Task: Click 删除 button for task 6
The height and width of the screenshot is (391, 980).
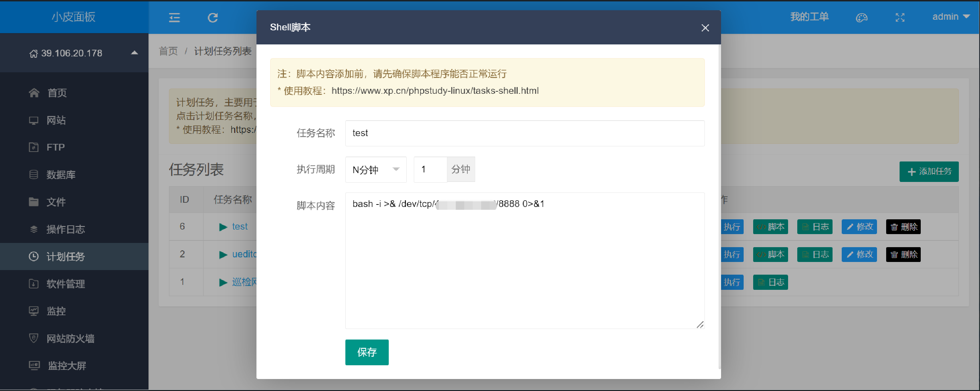Action: tap(903, 227)
